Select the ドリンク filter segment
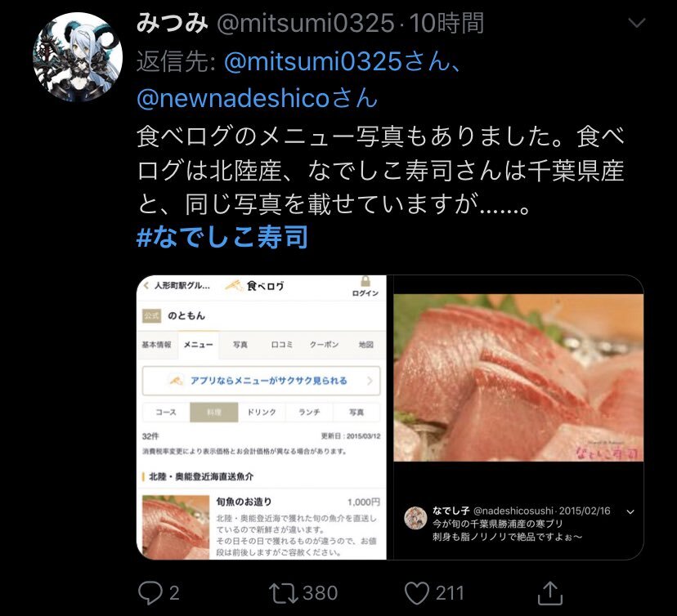 click(261, 413)
